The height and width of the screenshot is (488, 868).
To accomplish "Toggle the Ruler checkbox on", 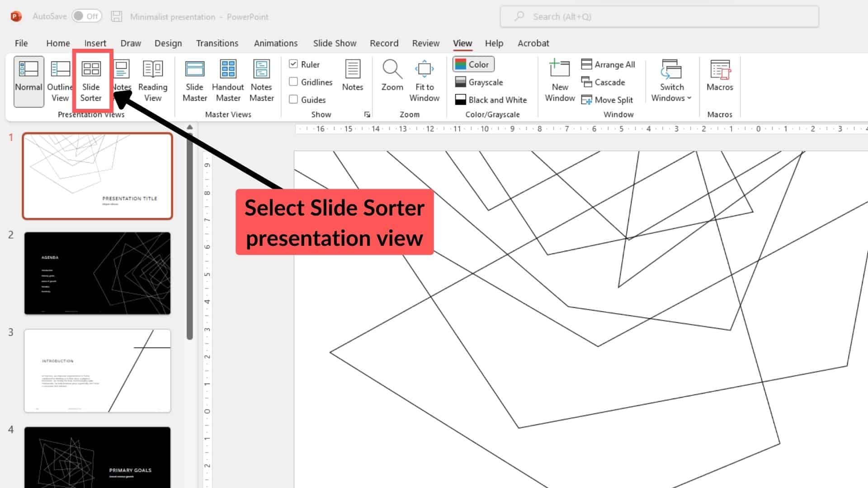I will tap(293, 64).
